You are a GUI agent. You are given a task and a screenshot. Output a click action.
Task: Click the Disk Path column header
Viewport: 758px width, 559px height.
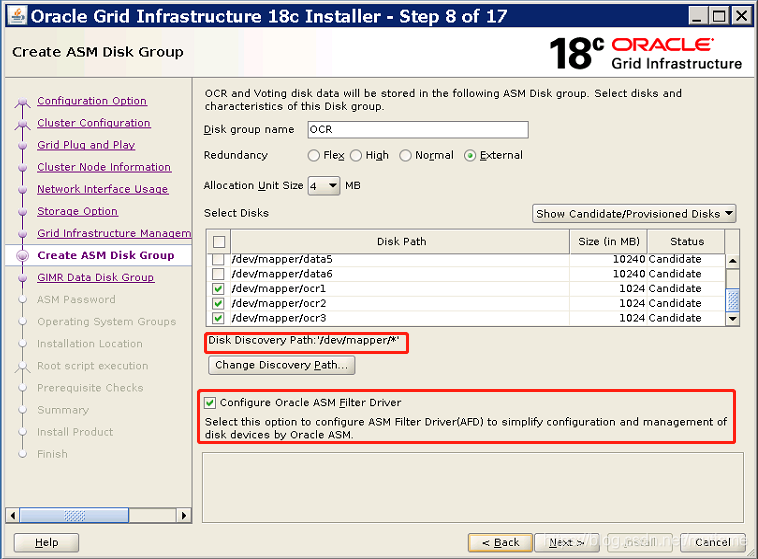[x=401, y=241]
